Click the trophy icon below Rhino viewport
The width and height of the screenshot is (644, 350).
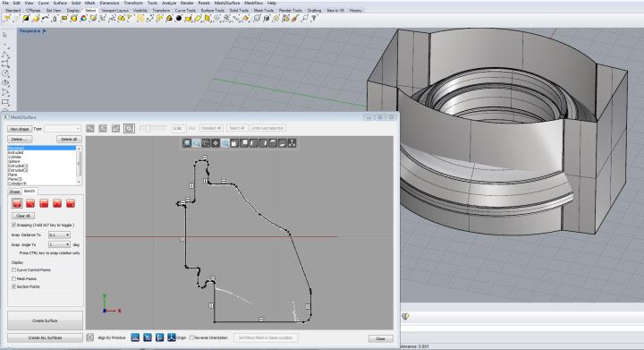point(405,316)
